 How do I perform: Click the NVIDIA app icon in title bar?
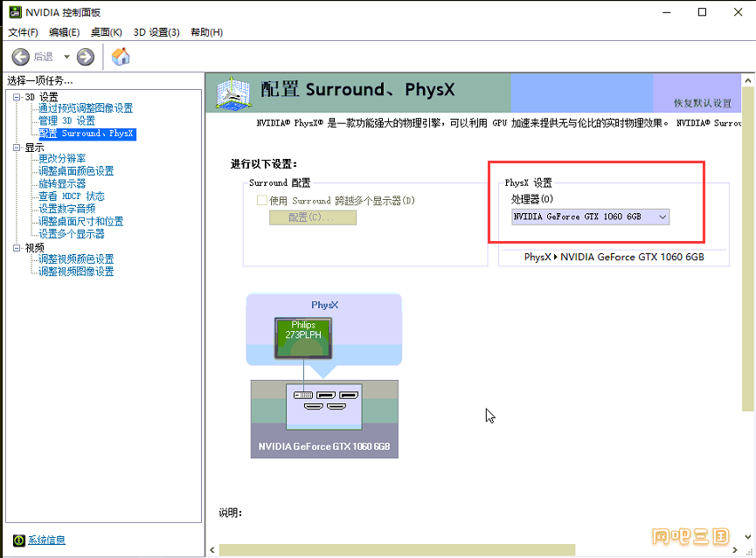tap(15, 12)
